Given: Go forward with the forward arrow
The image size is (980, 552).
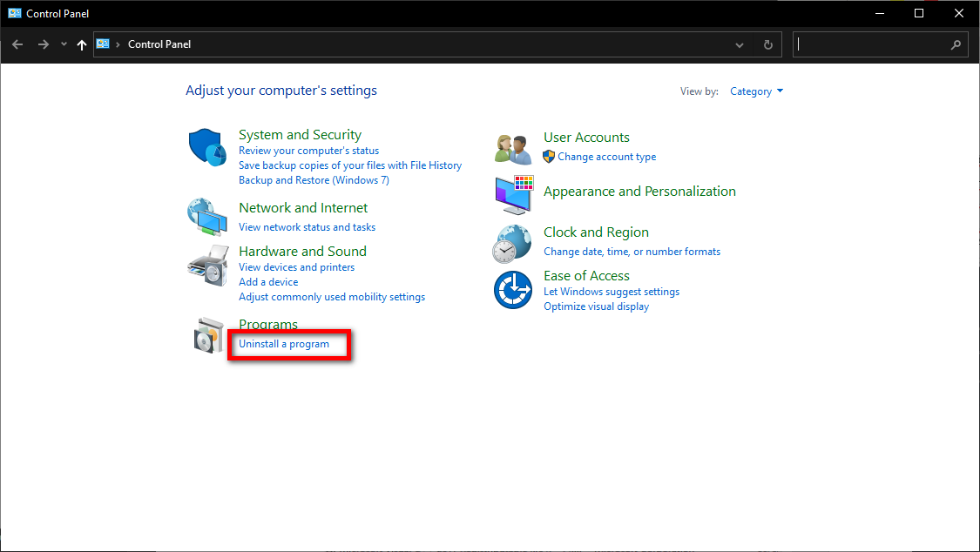Looking at the screenshot, I should pyautogui.click(x=44, y=44).
